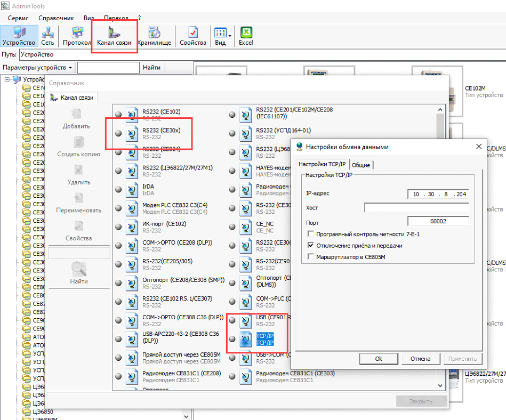This screenshot has width=506, height=420.
Task: Open the Справочник menu
Action: (56, 18)
